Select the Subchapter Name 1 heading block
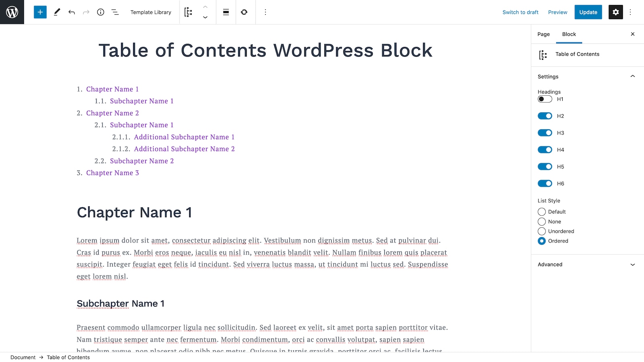The image size is (644, 362). click(120, 304)
